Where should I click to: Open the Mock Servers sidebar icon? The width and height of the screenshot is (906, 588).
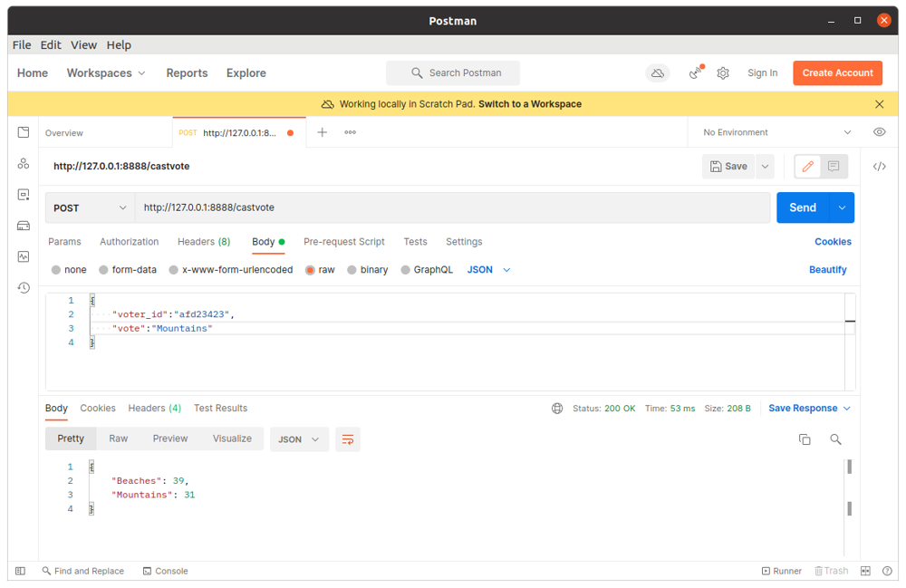click(x=24, y=226)
